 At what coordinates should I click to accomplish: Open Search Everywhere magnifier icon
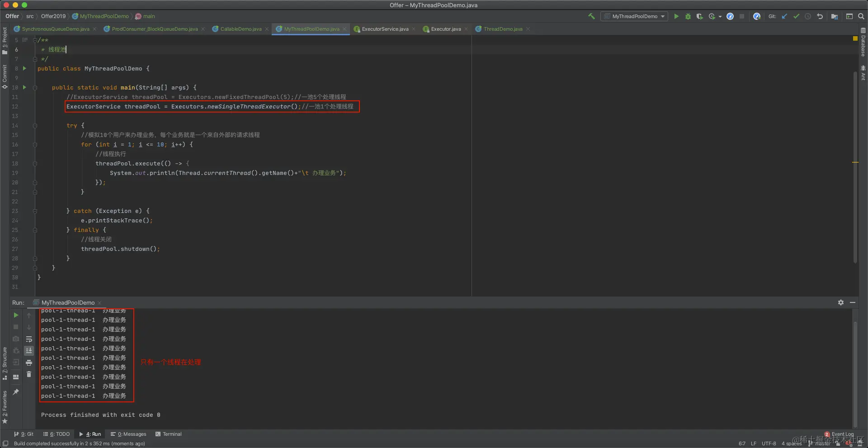(x=861, y=16)
